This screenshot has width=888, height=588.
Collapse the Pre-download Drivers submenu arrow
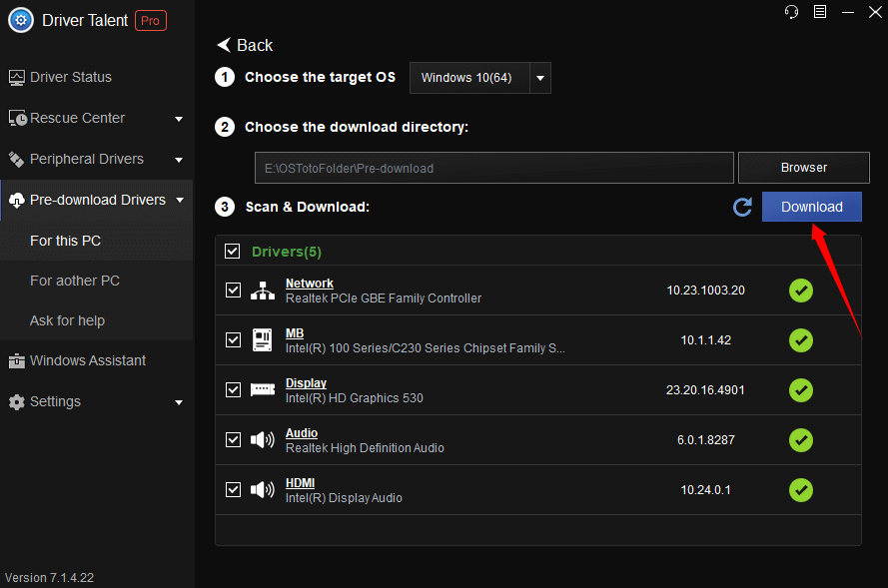pyautogui.click(x=180, y=200)
